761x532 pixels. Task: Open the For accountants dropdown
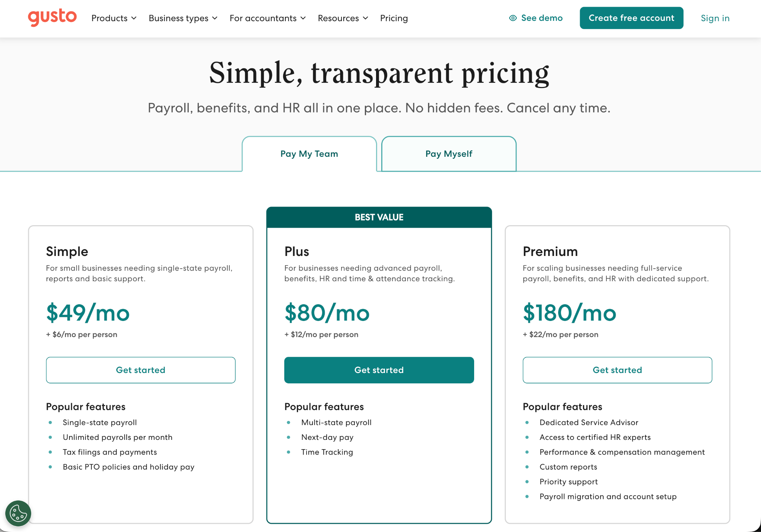(268, 18)
